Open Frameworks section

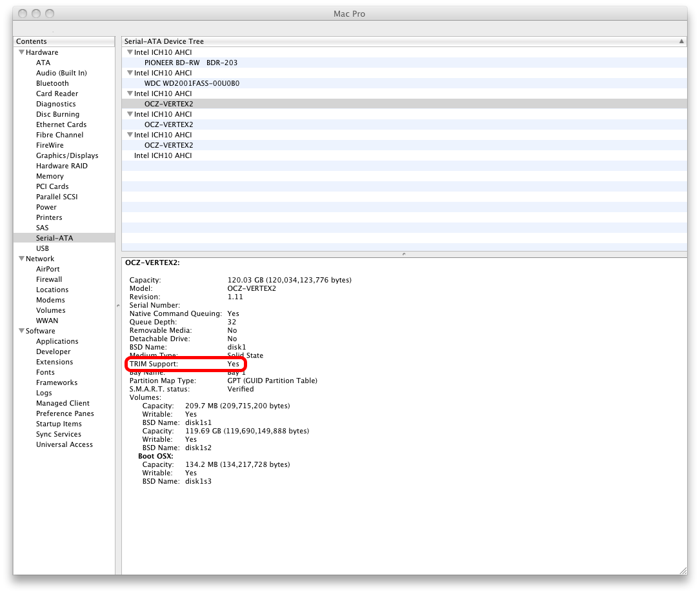[x=57, y=382]
